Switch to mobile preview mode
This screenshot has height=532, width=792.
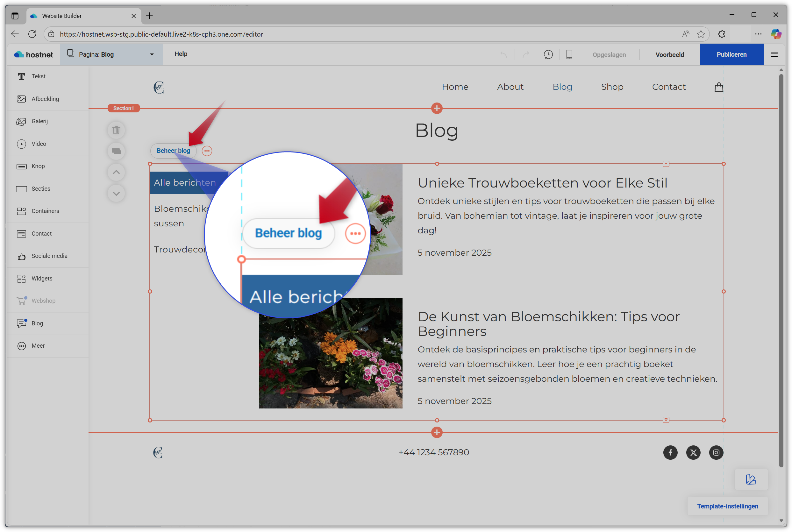point(569,54)
